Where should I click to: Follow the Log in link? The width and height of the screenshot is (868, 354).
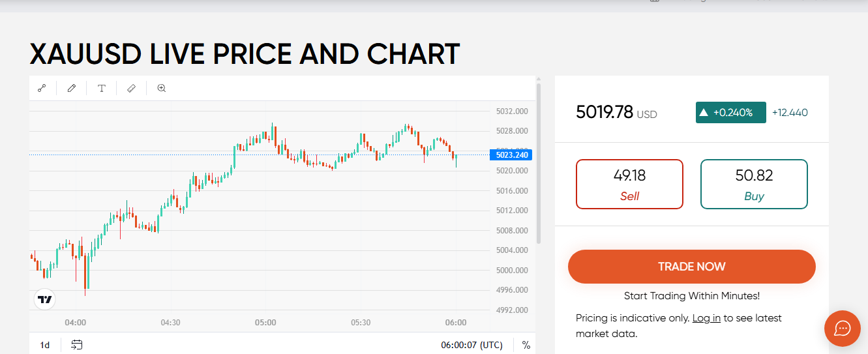pyautogui.click(x=706, y=318)
